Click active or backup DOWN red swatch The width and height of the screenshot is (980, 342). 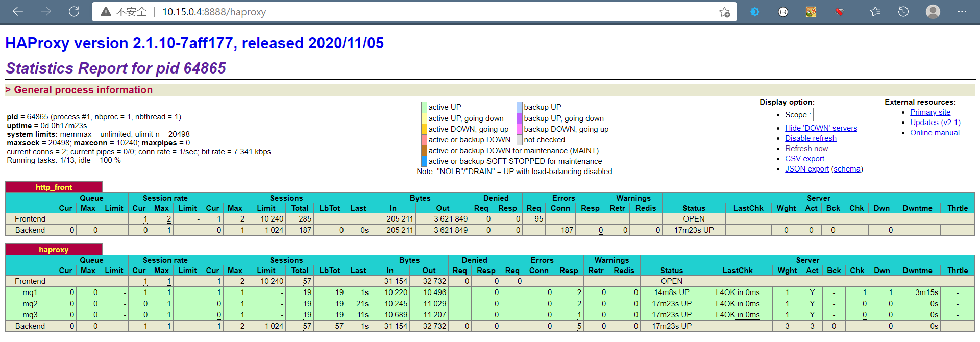(x=424, y=139)
